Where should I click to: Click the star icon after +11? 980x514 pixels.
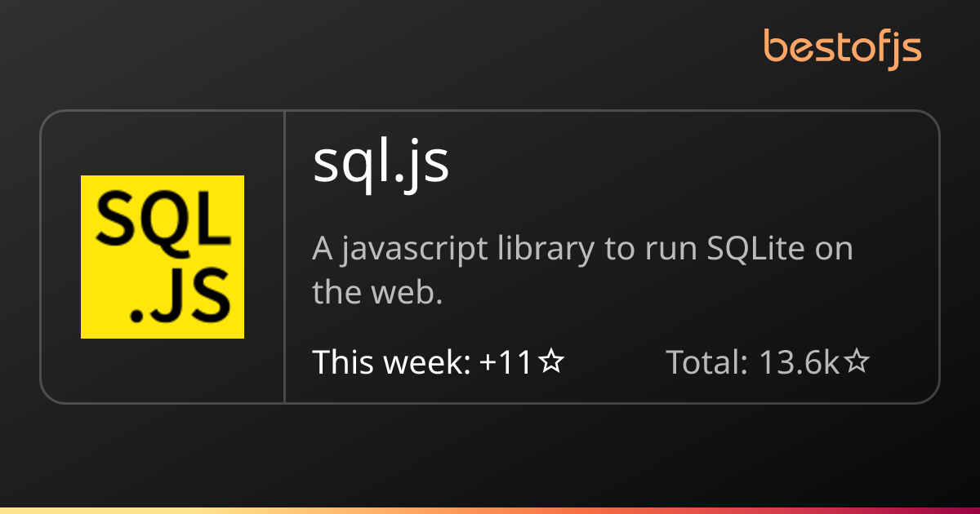(552, 361)
